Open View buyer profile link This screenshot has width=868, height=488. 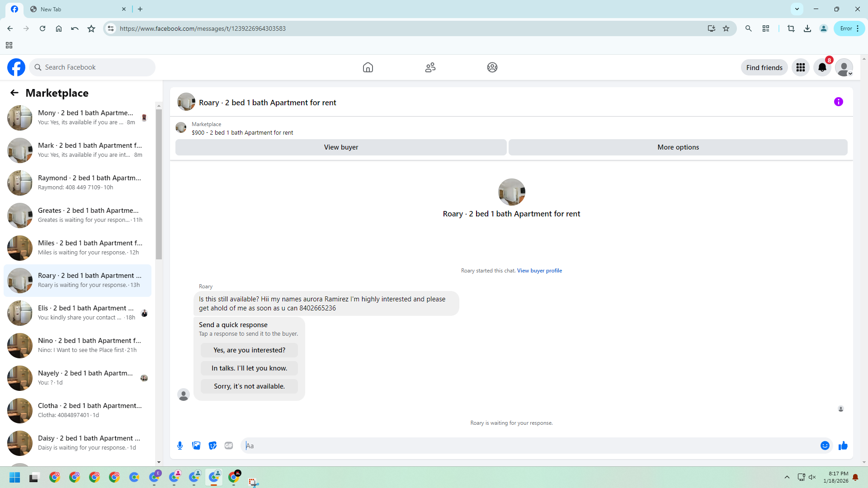[539, 271]
